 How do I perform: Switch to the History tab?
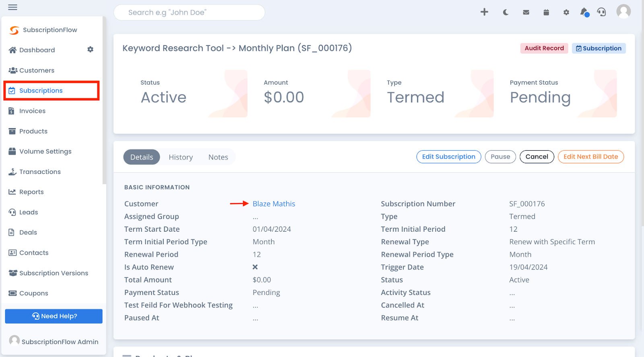180,157
